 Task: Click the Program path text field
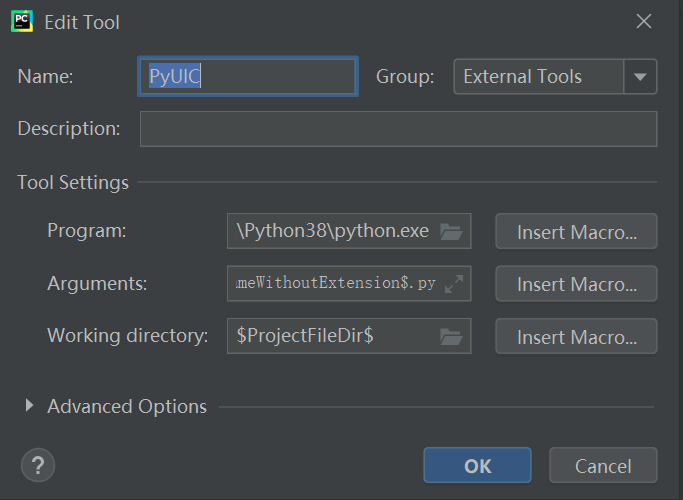[332, 231]
